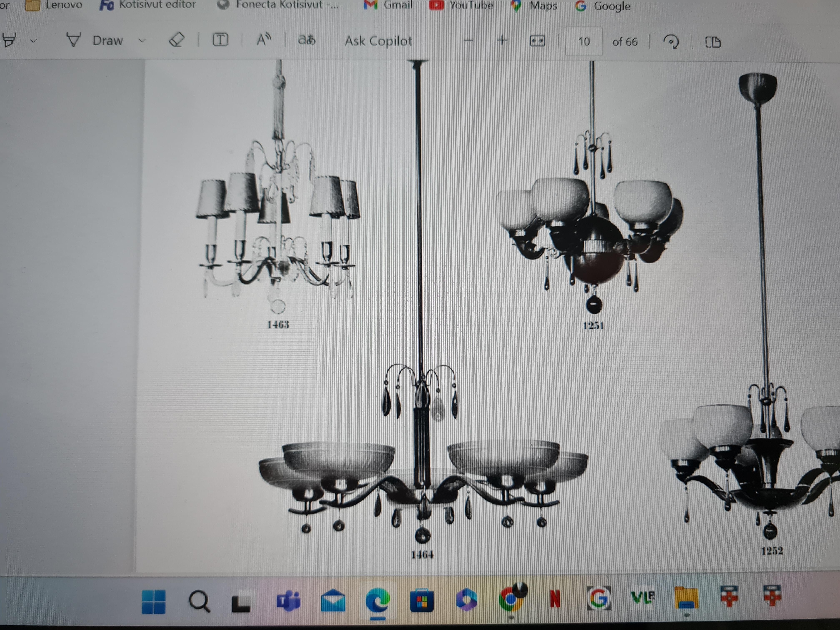Click the 'of 66' page count text
840x630 pixels.
[625, 42]
